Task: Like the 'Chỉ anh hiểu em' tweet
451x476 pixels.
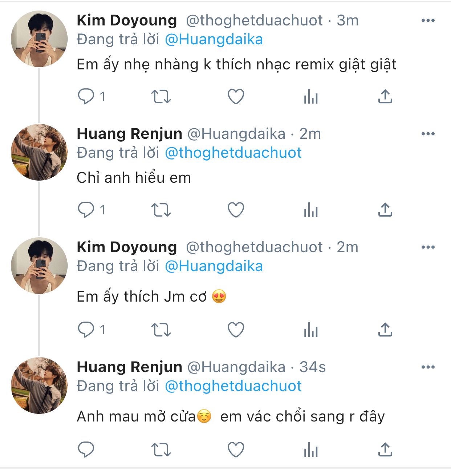Action: [x=236, y=210]
